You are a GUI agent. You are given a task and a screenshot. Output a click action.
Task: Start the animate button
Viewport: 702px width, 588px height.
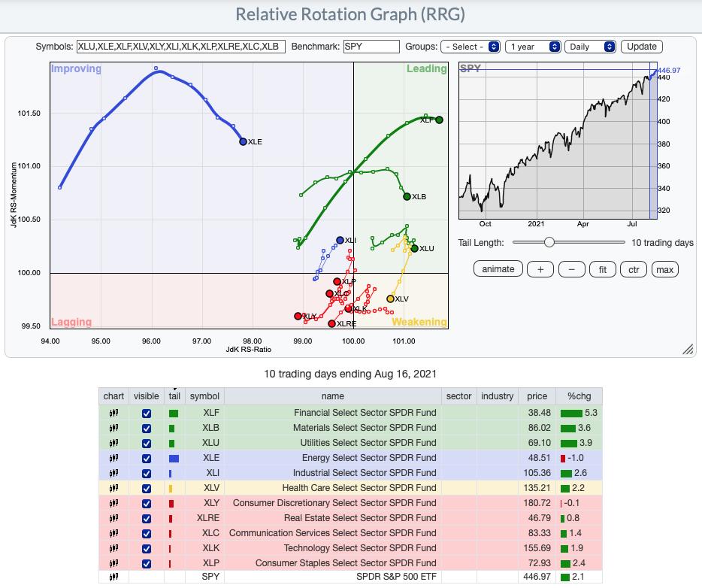click(498, 269)
